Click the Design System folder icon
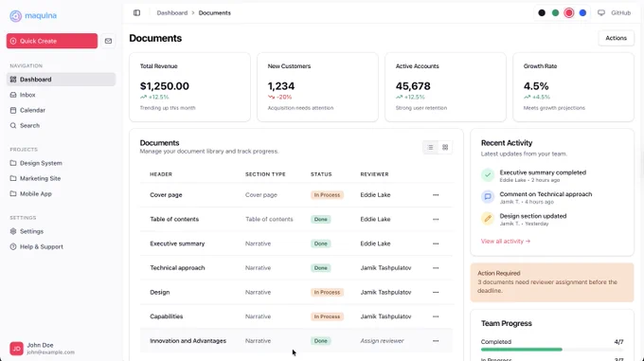644x361 pixels. pos(13,163)
